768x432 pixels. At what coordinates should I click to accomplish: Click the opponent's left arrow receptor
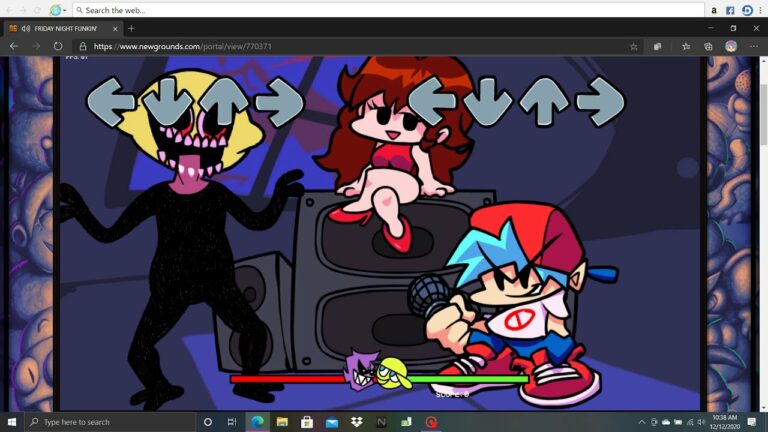click(x=111, y=102)
